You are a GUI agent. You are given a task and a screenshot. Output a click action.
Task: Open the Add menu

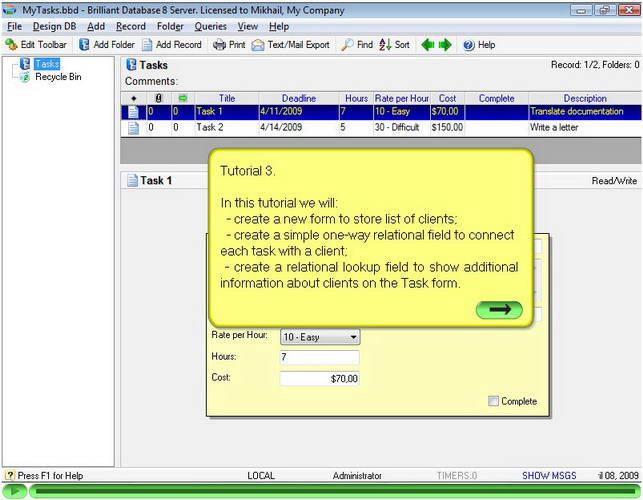96,27
